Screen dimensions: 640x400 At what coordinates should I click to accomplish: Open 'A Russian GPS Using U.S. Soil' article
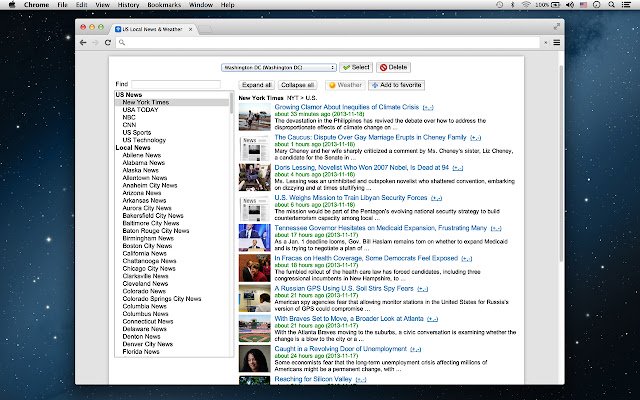[344, 288]
